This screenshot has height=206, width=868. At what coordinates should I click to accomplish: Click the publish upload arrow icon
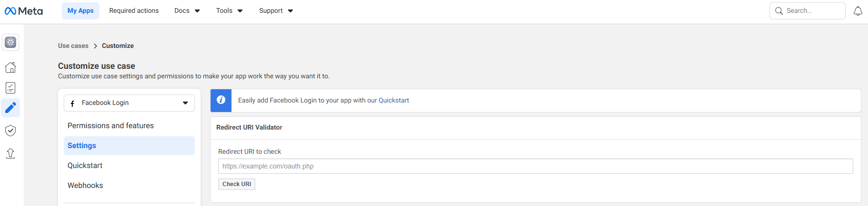(x=10, y=153)
